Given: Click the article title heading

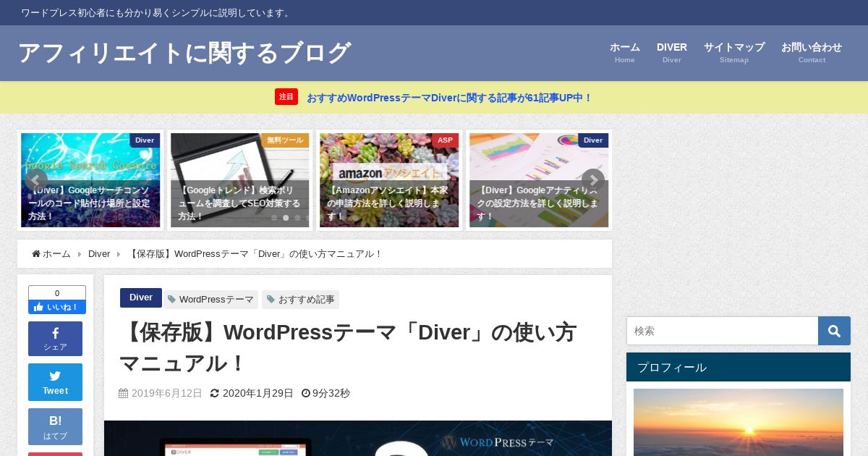Looking at the screenshot, I should (x=348, y=348).
